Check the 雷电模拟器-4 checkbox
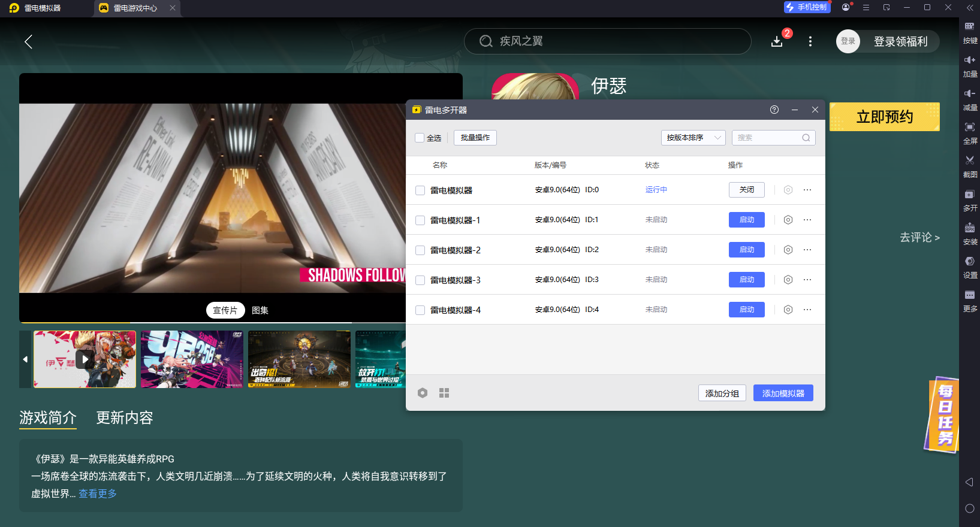Image resolution: width=980 pixels, height=527 pixels. 420,310
